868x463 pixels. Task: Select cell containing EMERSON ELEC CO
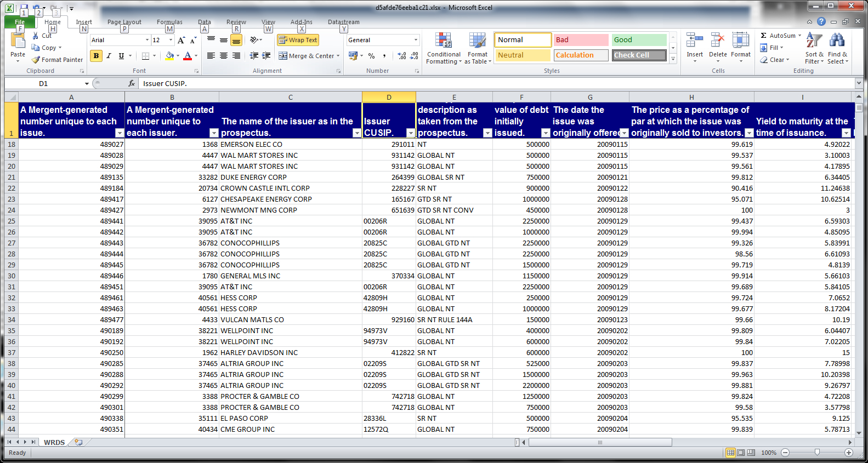point(291,144)
